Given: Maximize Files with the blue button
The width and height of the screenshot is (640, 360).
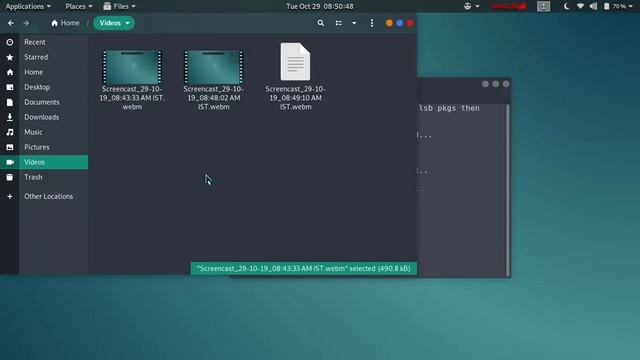Looking at the screenshot, I should point(400,23).
